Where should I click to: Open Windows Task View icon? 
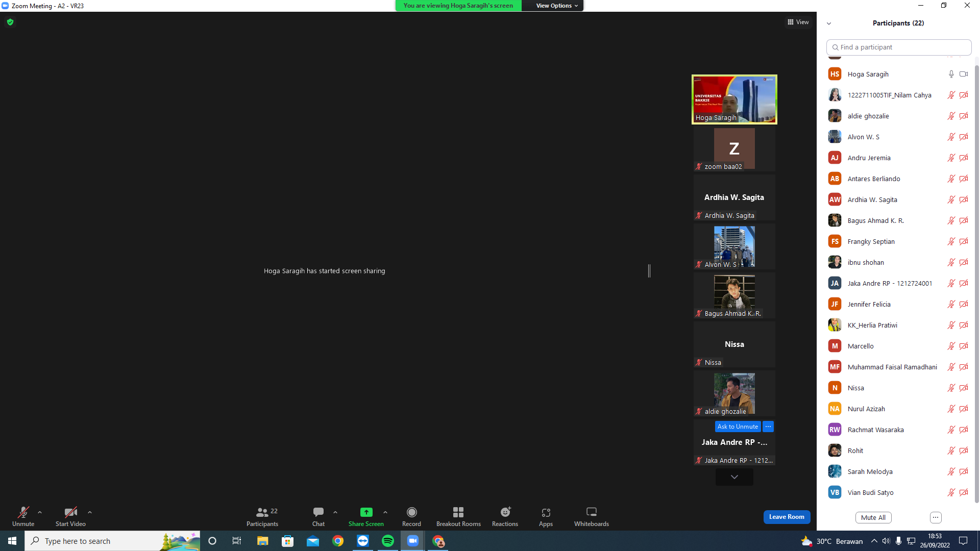tap(237, 541)
